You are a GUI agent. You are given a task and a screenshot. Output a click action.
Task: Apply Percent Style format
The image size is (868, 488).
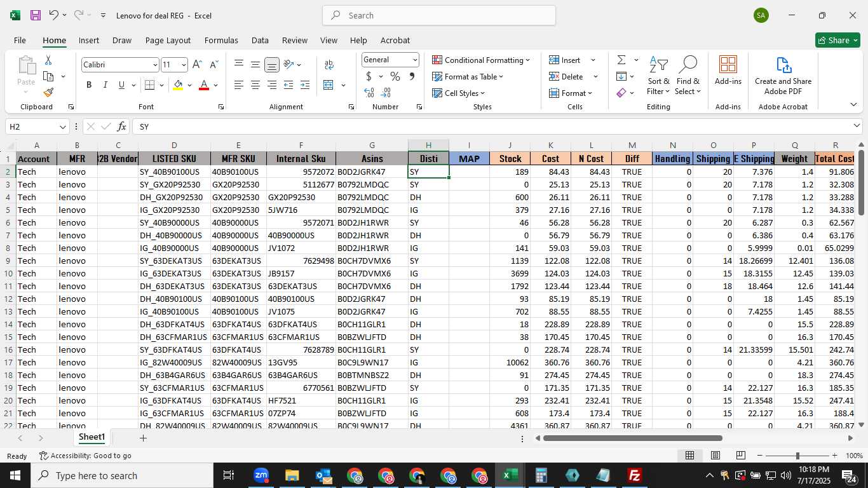click(x=395, y=76)
